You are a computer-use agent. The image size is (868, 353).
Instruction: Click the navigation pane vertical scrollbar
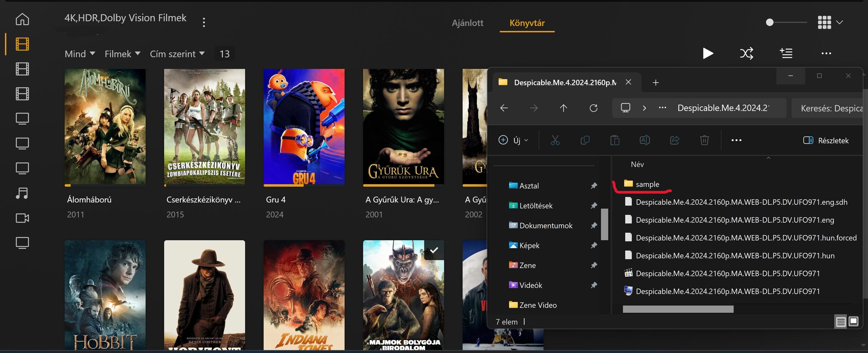pos(604,224)
